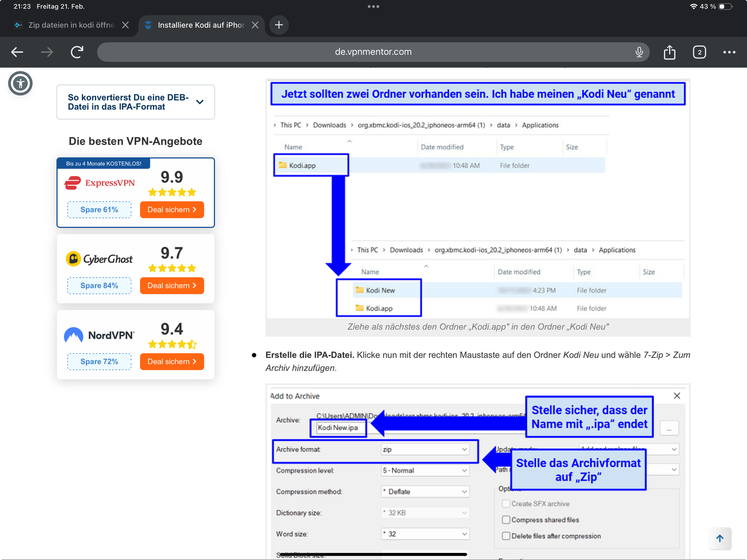The width and height of the screenshot is (747, 560).
Task: Go forward to the next page
Action: (x=47, y=52)
